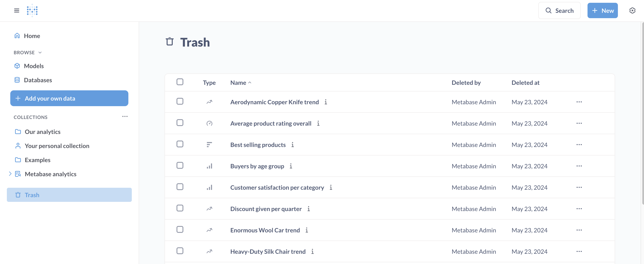The image size is (644, 264).
Task: Click Add your own data button
Action: pos(69,98)
